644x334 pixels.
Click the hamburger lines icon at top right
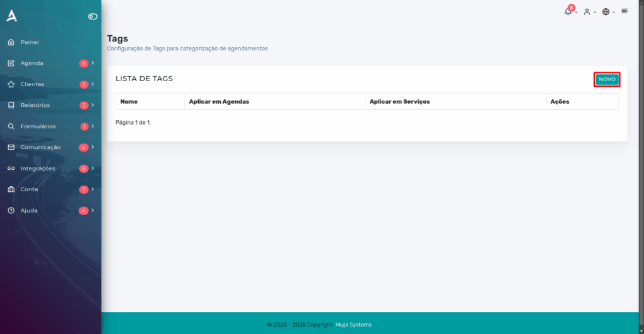(x=625, y=11)
